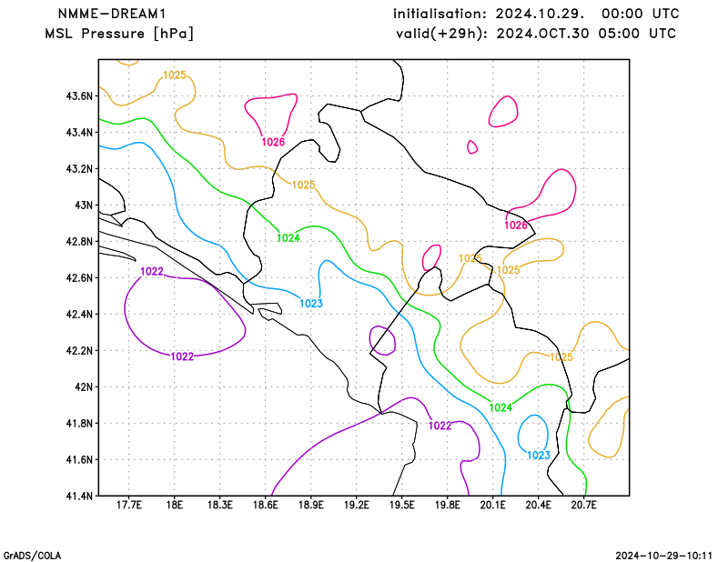The width and height of the screenshot is (728, 562).
Task: Select the "18E" longitude axis label
Action: (x=174, y=506)
